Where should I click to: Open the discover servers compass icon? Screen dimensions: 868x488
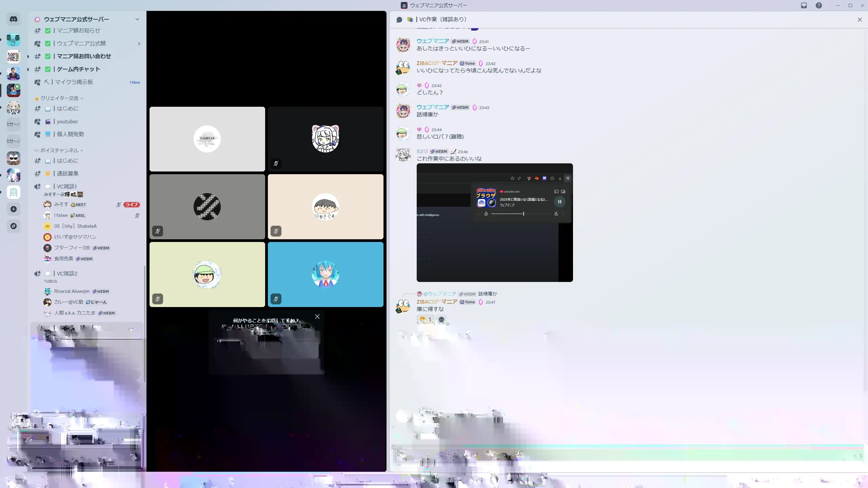(x=14, y=226)
